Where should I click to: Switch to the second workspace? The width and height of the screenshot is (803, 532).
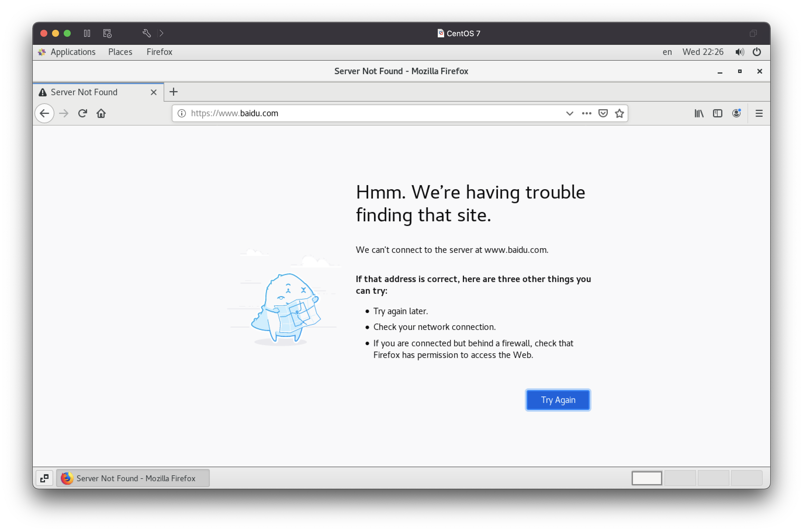680,478
